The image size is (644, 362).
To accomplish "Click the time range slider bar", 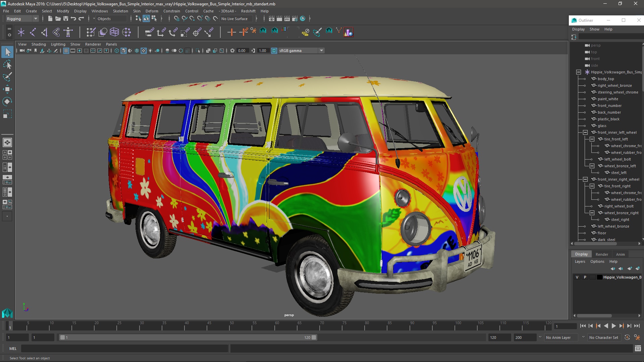I will pyautogui.click(x=188, y=338).
